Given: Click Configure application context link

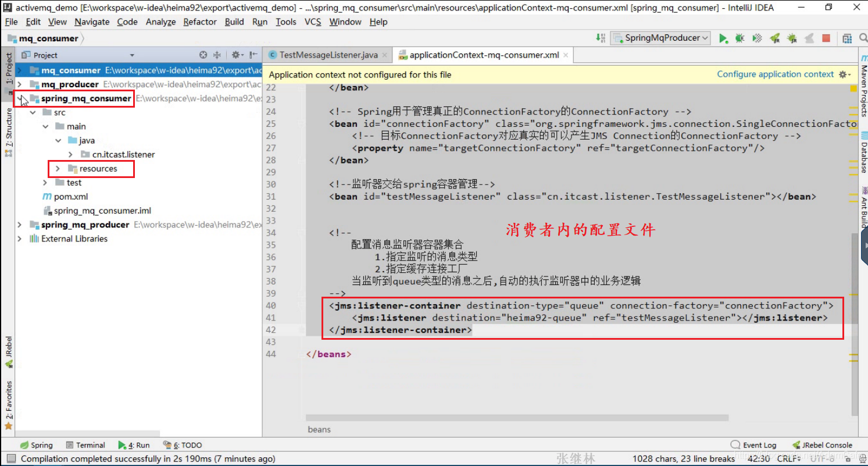Looking at the screenshot, I should pyautogui.click(x=776, y=74).
